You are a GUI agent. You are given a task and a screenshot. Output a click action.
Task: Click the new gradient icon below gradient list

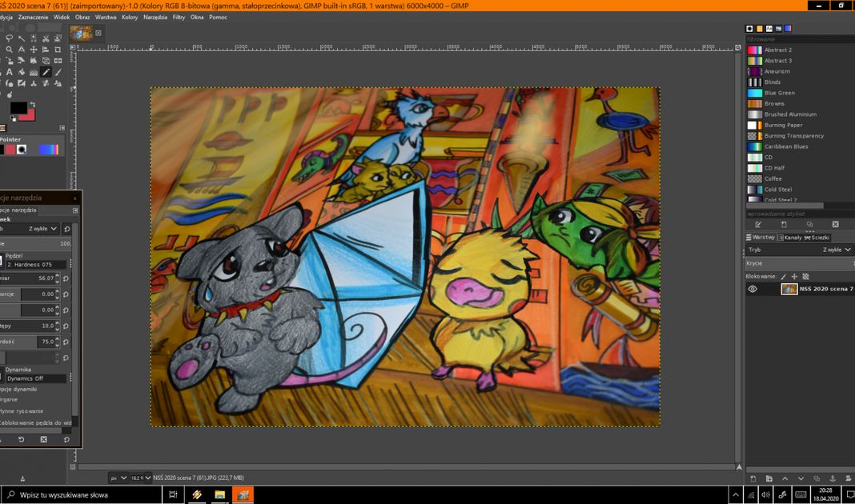pos(784,225)
